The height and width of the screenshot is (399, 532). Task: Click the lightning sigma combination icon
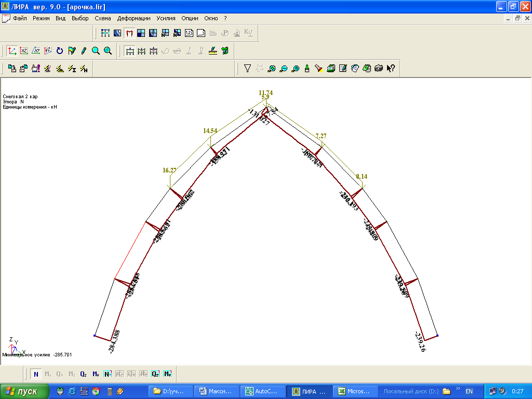pos(72,69)
